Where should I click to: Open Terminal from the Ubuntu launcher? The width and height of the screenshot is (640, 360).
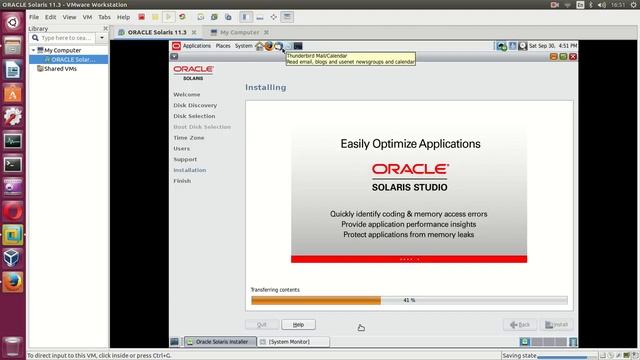pyautogui.click(x=13, y=164)
